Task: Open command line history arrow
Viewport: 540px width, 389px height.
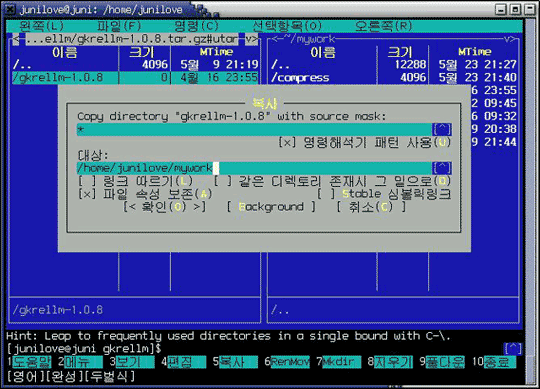Action: click(513, 349)
